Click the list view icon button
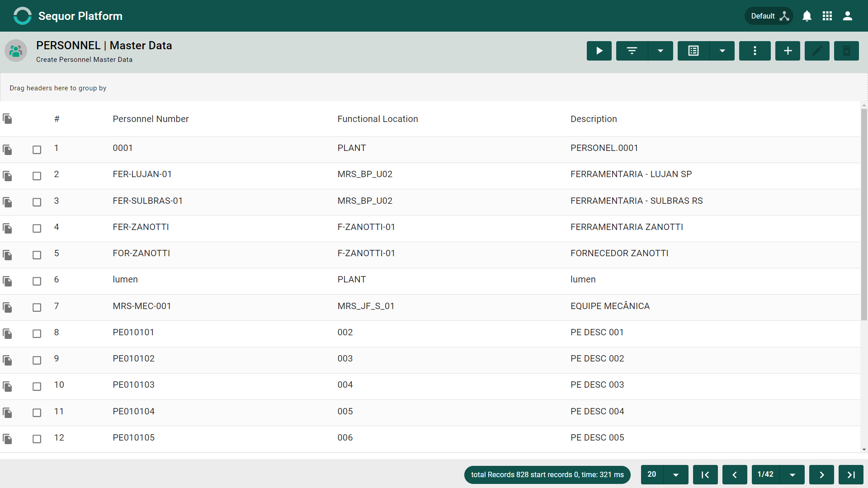This screenshot has height=488, width=868. coord(693,51)
